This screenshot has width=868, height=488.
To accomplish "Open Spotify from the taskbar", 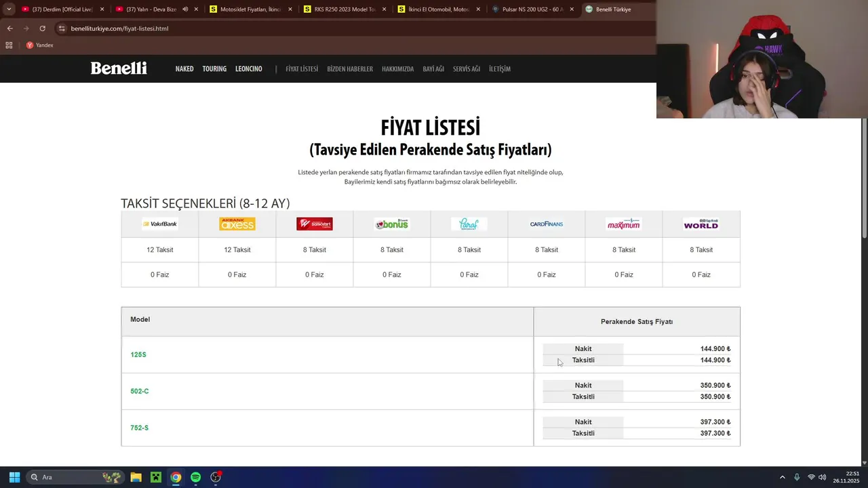I will (195, 477).
